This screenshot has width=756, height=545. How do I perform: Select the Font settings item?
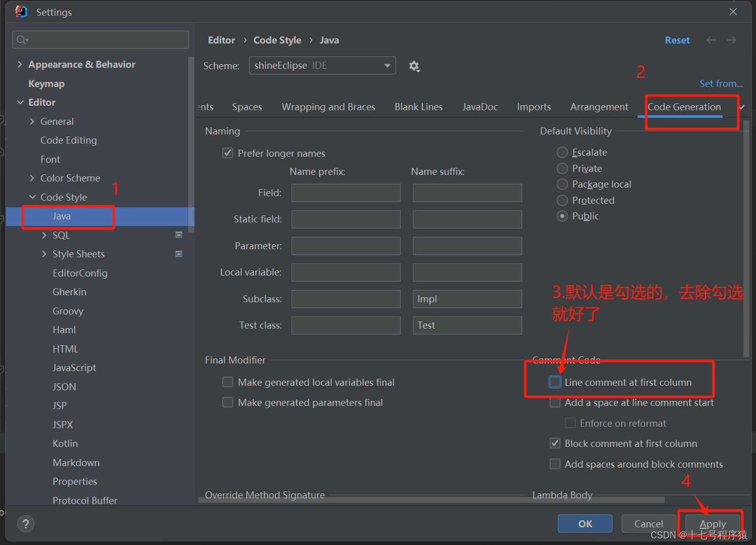[50, 159]
